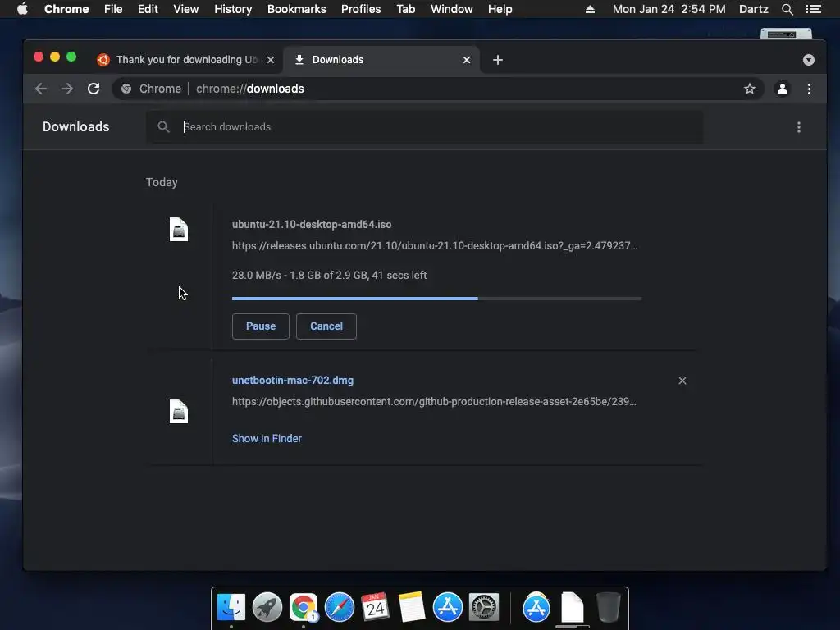
Task: Open Finder from the Dock
Action: tap(231, 607)
